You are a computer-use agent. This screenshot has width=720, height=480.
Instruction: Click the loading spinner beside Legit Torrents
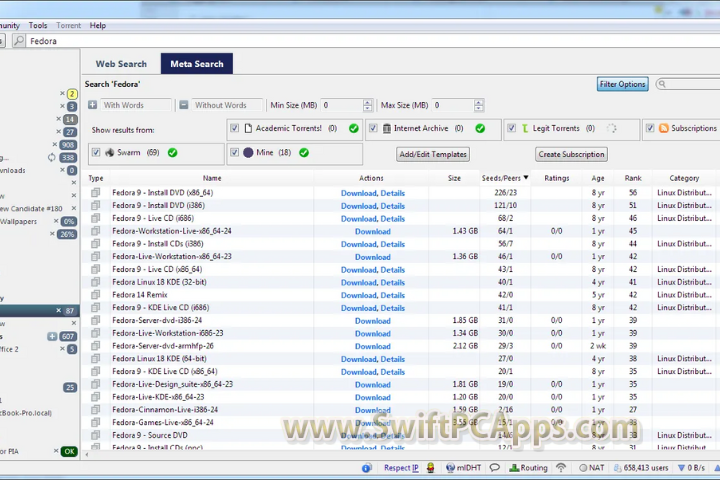(x=612, y=128)
